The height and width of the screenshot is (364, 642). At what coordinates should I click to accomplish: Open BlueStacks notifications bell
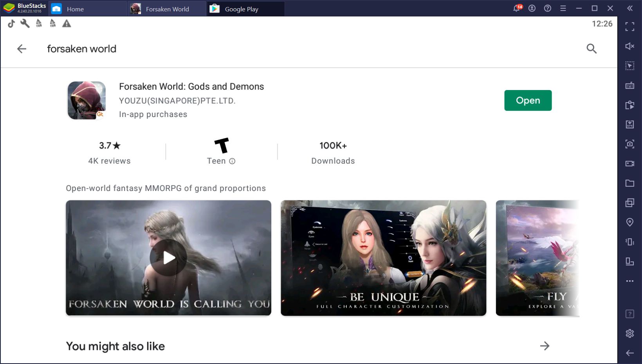pos(517,8)
